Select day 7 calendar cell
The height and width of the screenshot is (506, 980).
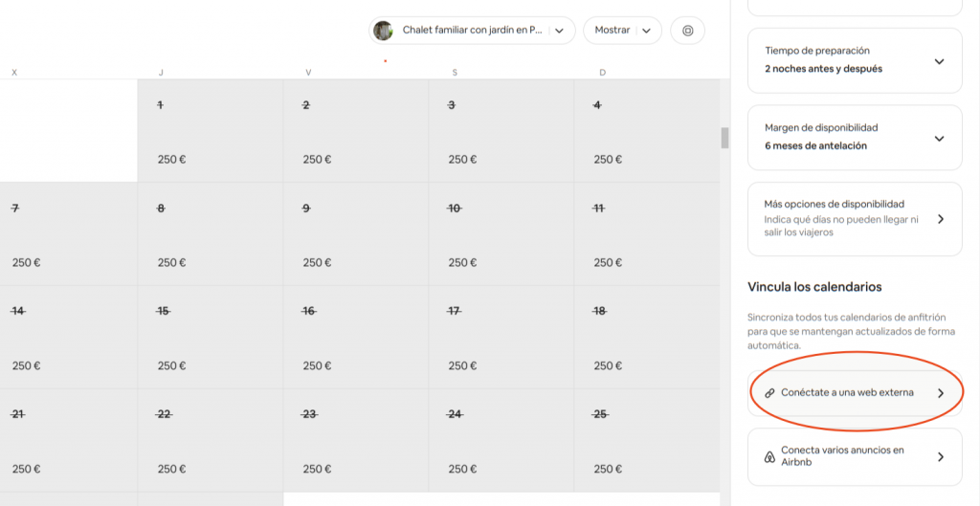[x=68, y=233]
